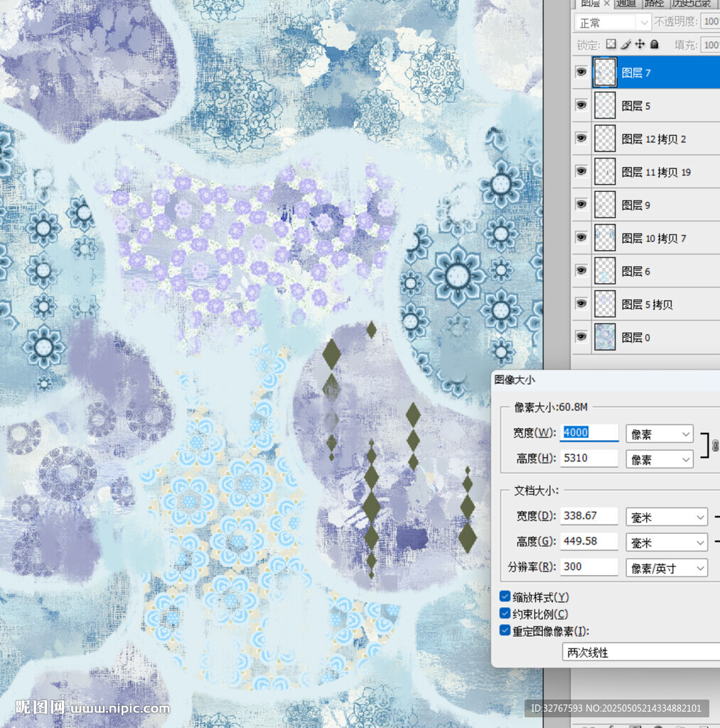Click the lock transparent pixels icon

tap(611, 44)
